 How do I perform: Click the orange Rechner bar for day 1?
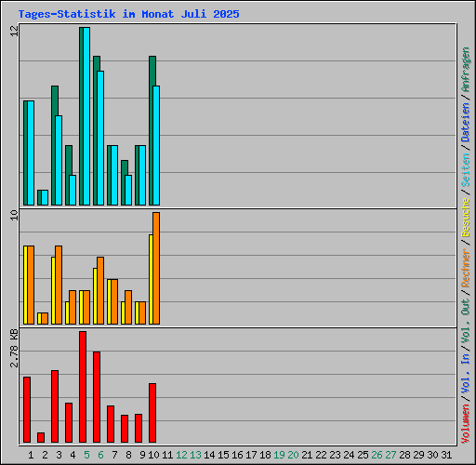31,286
